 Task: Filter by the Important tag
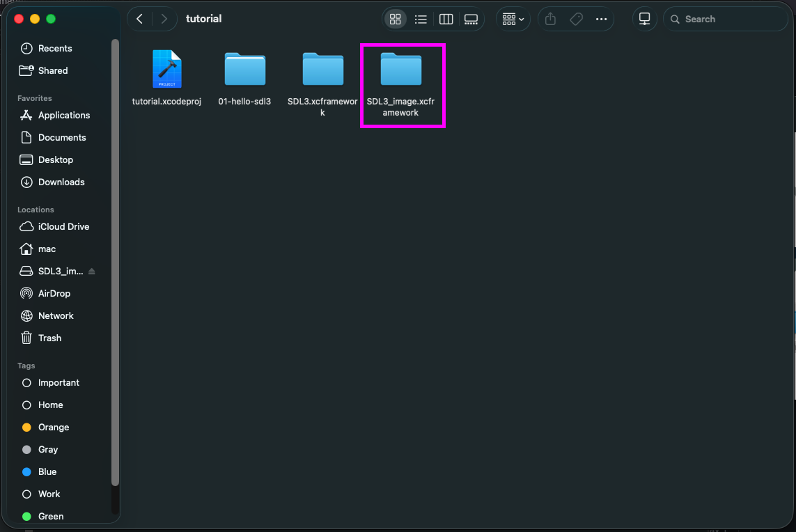pyautogui.click(x=58, y=383)
